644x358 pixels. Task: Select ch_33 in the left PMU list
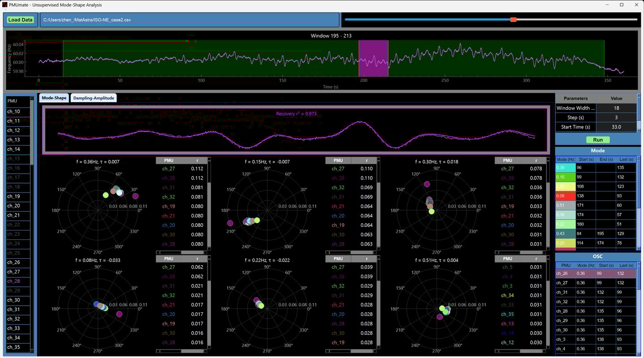coord(18,328)
